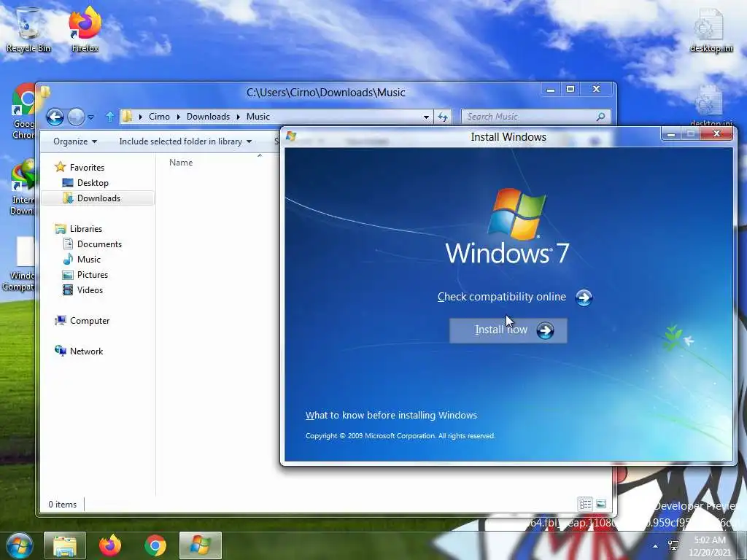Expand the address bar history dropdown

click(x=426, y=117)
